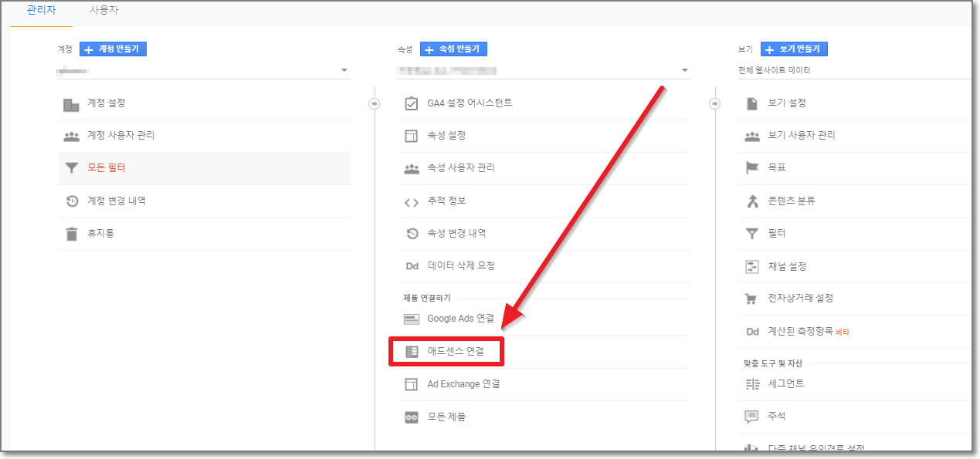
Task: Open 계정 사용자 관리
Action: click(204, 136)
